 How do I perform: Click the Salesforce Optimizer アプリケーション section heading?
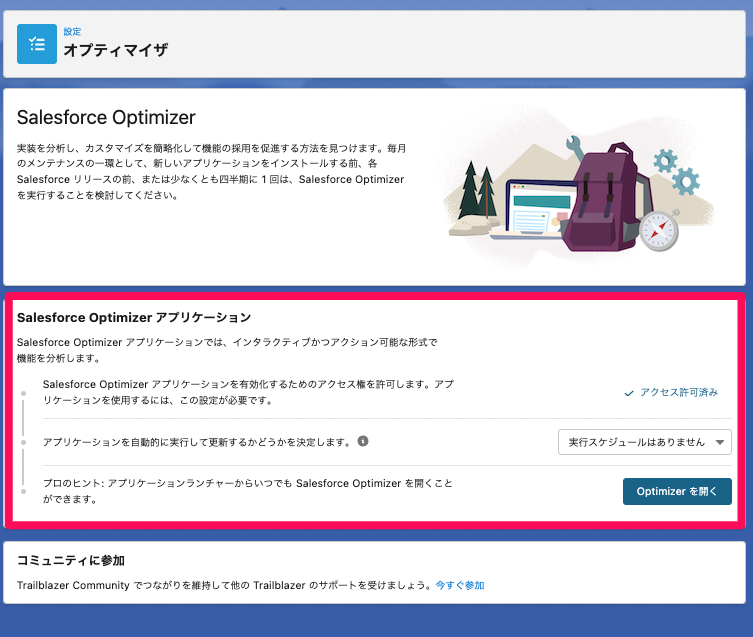(134, 318)
